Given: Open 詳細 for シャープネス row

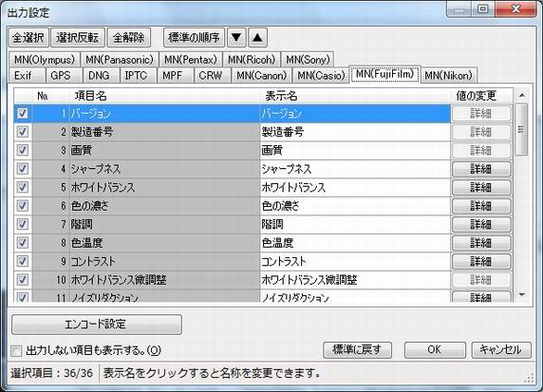Looking at the screenshot, I should (481, 169).
